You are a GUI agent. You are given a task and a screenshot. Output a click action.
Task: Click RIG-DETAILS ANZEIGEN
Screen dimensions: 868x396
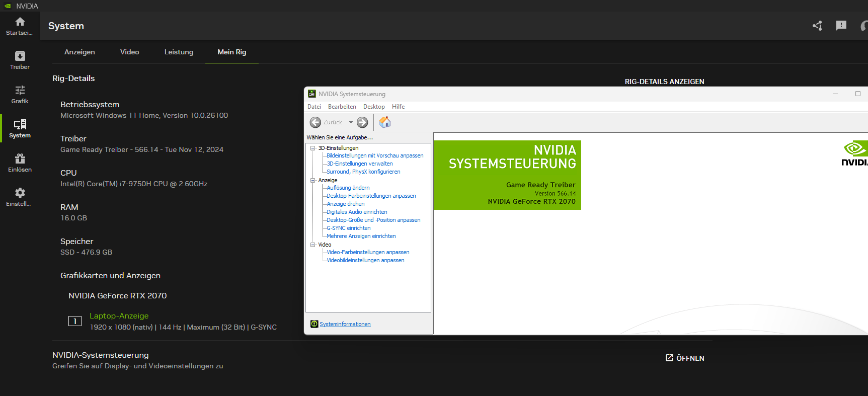pyautogui.click(x=664, y=82)
